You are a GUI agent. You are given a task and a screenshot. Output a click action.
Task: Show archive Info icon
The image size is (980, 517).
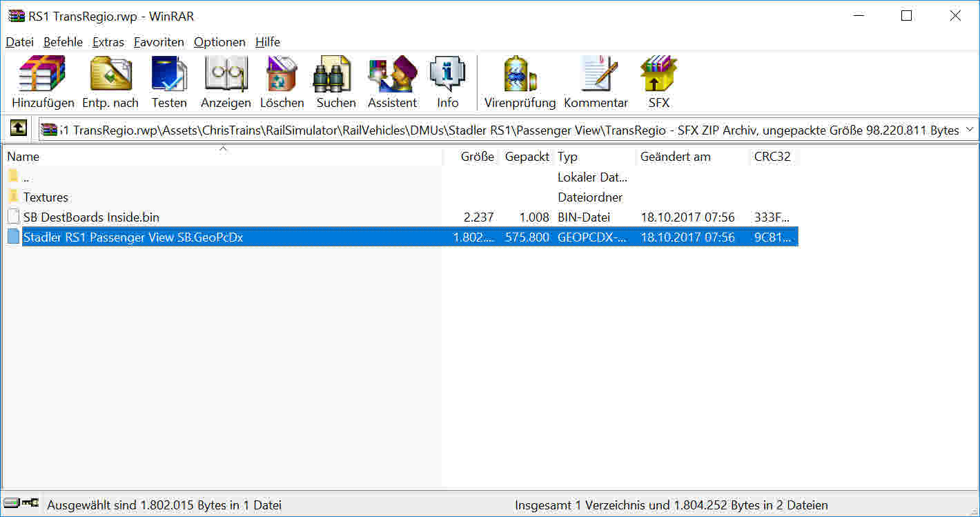coord(447,74)
